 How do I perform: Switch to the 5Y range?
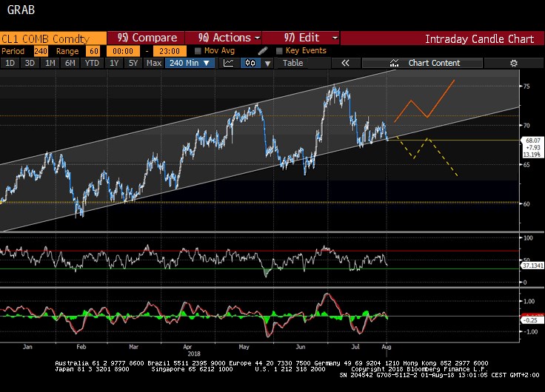pyautogui.click(x=133, y=63)
